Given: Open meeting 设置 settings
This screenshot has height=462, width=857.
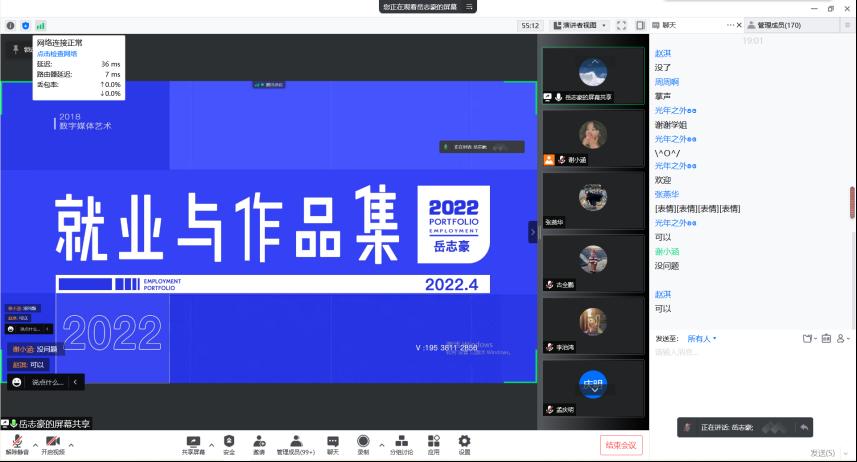Looking at the screenshot, I should tap(464, 442).
